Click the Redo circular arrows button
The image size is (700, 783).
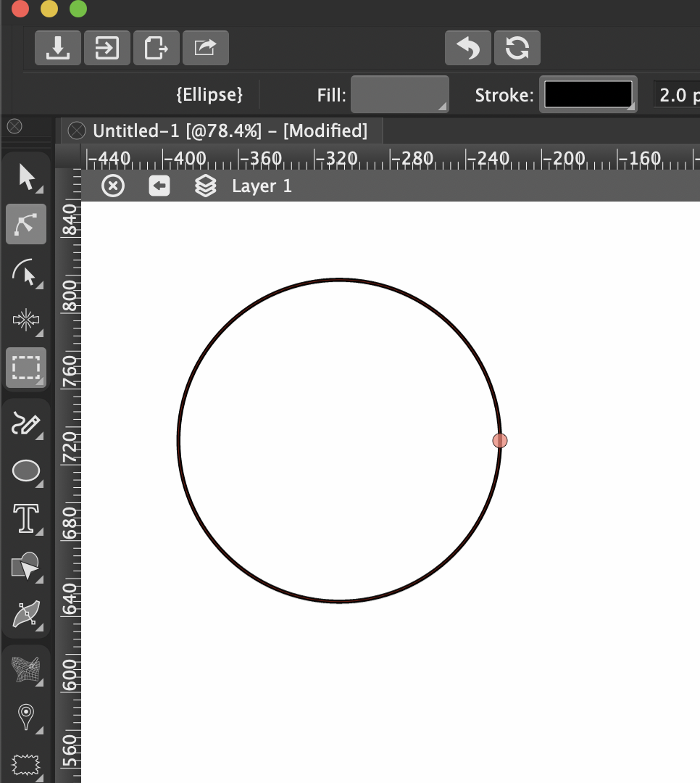[x=517, y=49]
